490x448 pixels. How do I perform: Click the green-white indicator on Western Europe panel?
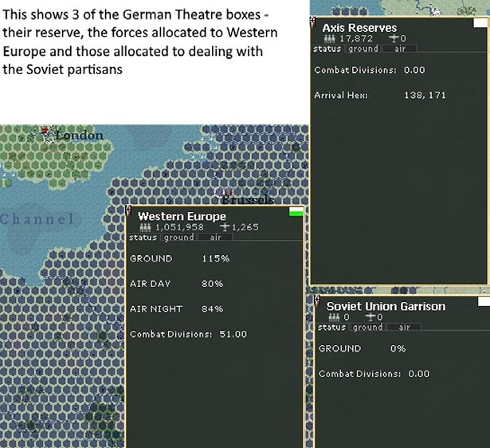(x=296, y=210)
